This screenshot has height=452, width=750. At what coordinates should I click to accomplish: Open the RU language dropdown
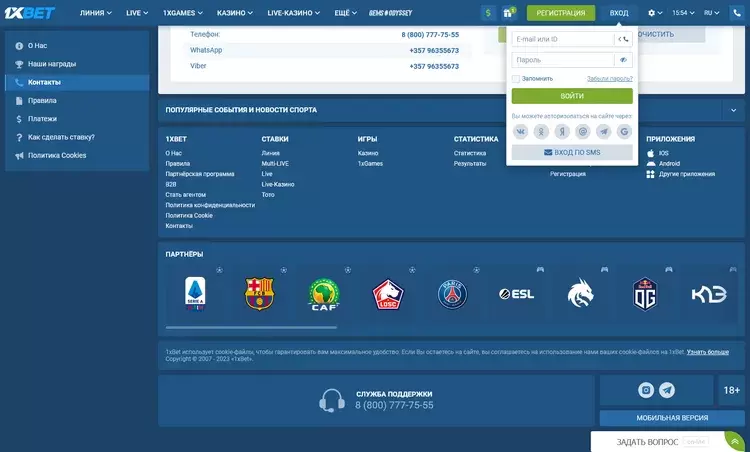712,13
